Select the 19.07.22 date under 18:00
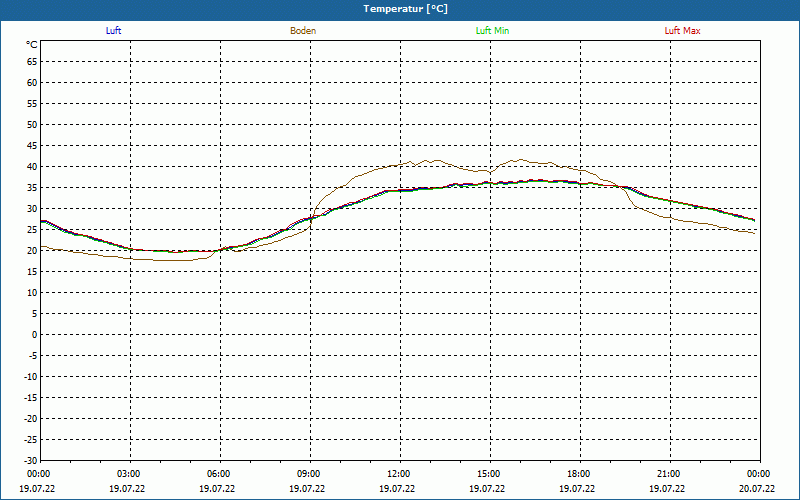Viewport: 800px width, 500px height. pos(577,488)
